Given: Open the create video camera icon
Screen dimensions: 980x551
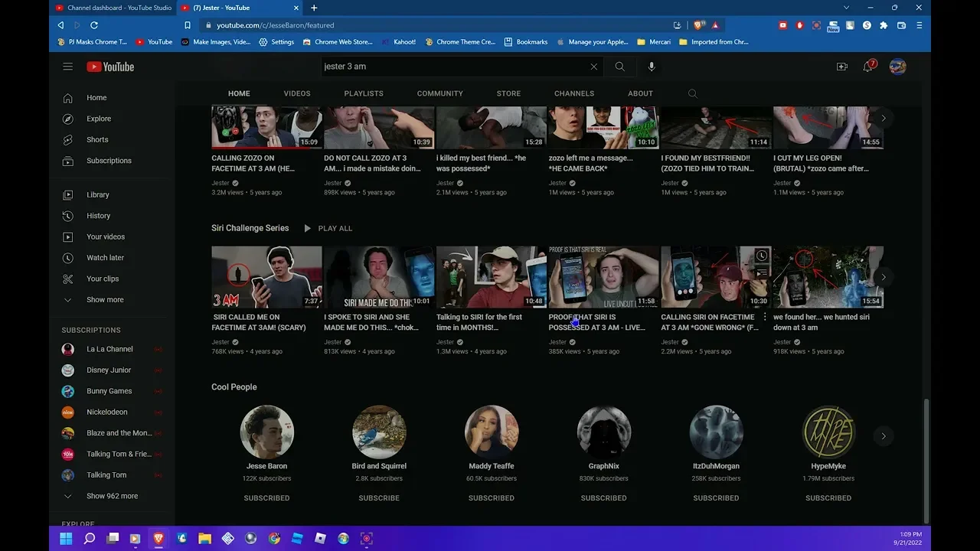Looking at the screenshot, I should coord(842,67).
